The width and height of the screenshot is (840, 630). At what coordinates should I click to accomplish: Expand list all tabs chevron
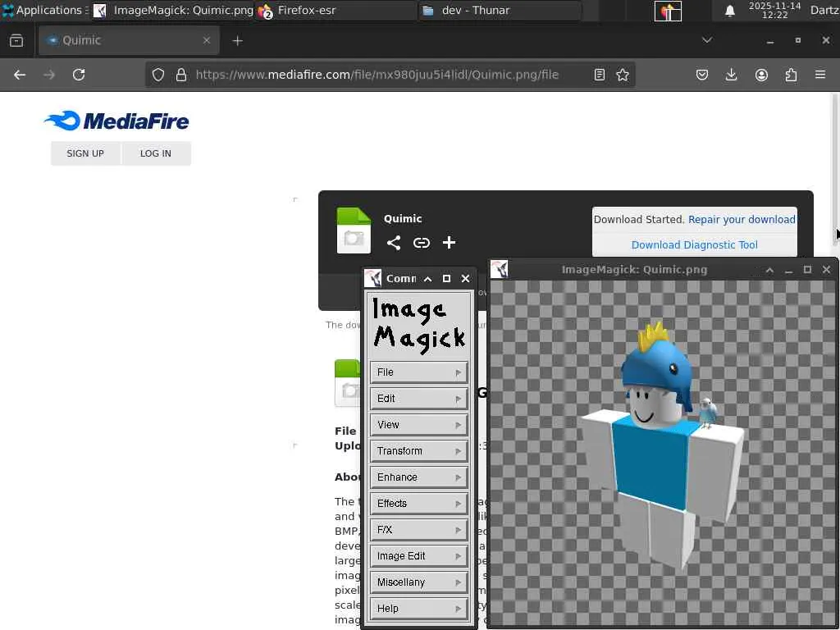[x=707, y=40]
